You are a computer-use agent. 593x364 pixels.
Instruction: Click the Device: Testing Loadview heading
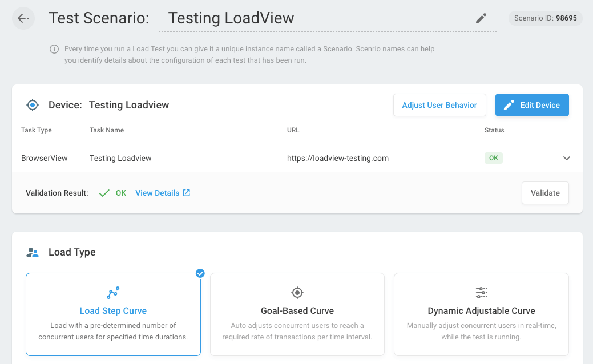(108, 105)
